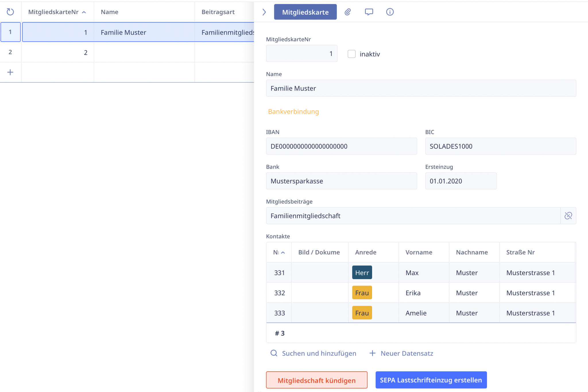
Task: Select contact number 333
Action: [x=279, y=313]
